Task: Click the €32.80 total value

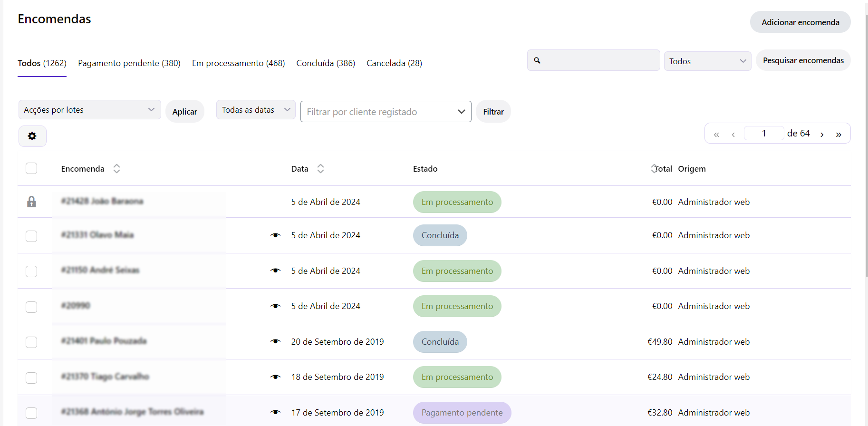Action: pos(660,413)
